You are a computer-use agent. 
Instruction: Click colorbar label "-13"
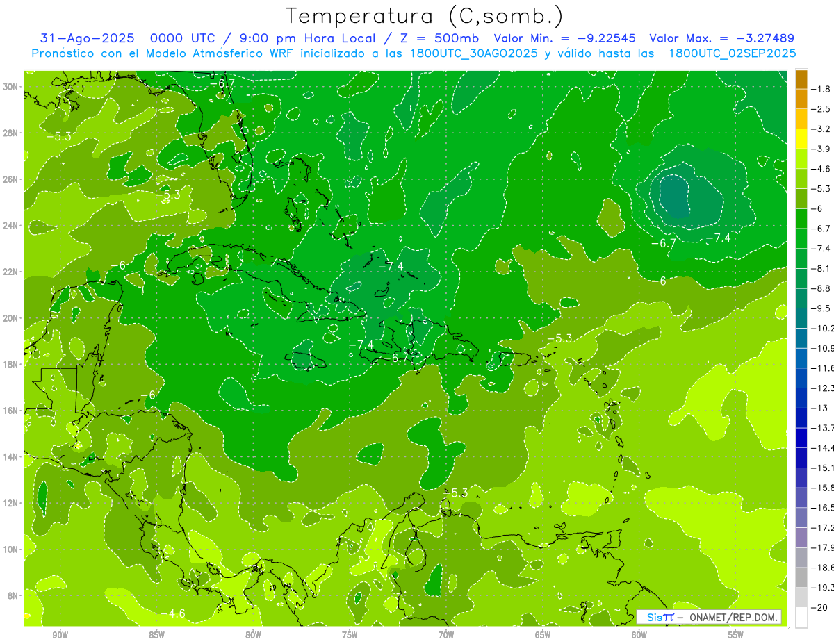pos(820,408)
